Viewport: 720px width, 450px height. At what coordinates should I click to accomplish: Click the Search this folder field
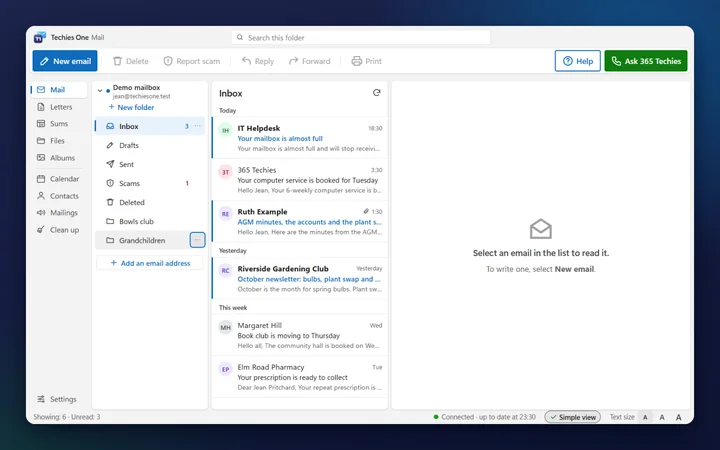(x=361, y=38)
